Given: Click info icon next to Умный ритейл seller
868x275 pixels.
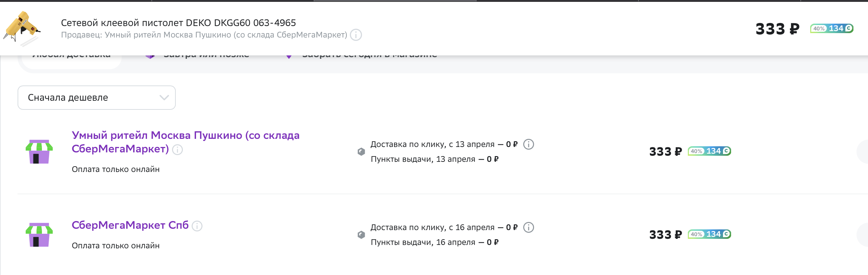Looking at the screenshot, I should tap(177, 150).
